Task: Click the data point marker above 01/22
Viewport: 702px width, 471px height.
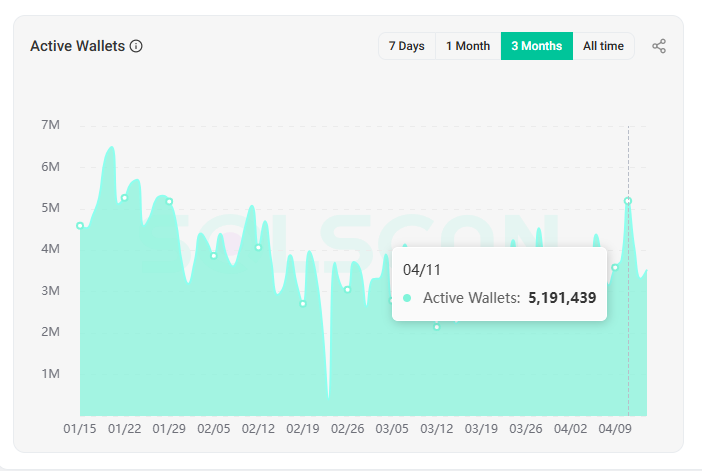Action: pyautogui.click(x=124, y=198)
